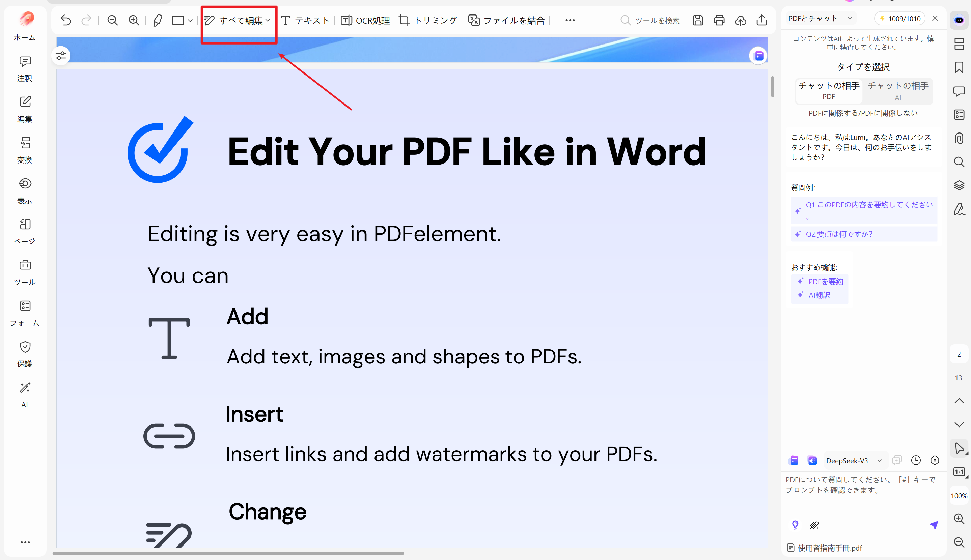Save the document with the floppy icon
This screenshot has height=560, width=971.
(698, 20)
